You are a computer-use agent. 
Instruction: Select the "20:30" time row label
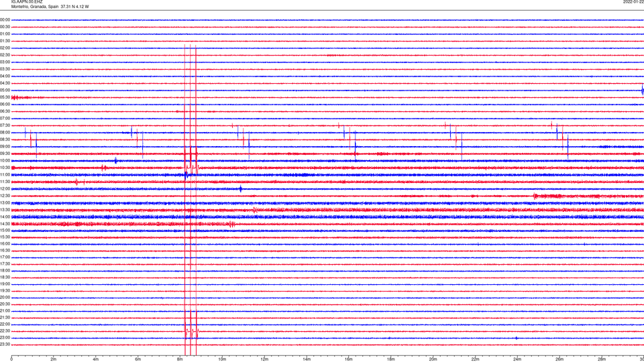coord(5,304)
